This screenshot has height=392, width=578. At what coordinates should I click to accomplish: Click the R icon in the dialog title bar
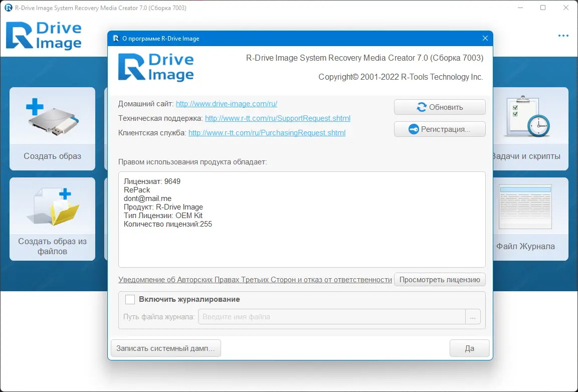click(116, 39)
